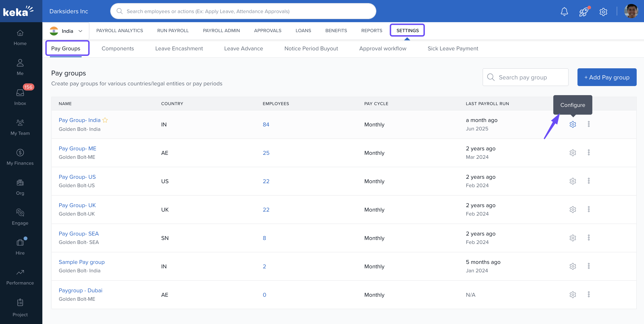Open the 84 employees count link
644x324 pixels.
266,124
